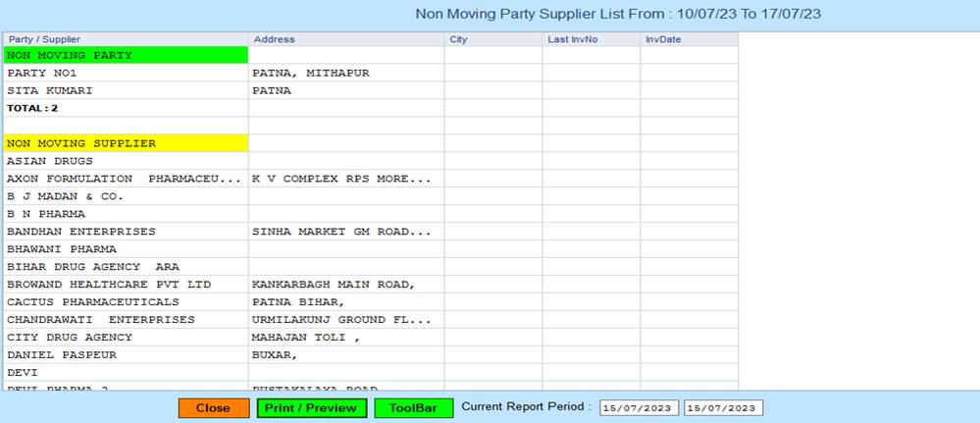Click the City column header

tap(492, 39)
